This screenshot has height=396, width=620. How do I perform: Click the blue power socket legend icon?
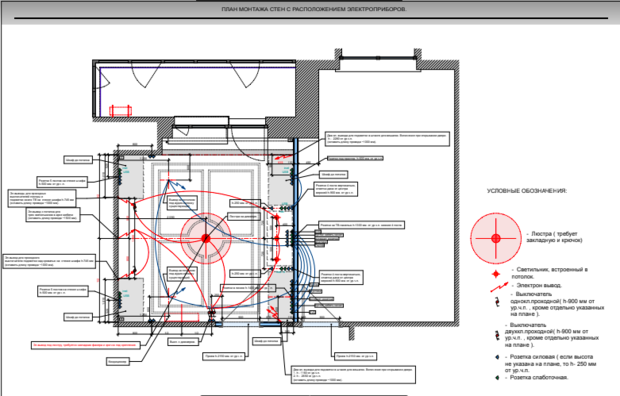point(497,357)
